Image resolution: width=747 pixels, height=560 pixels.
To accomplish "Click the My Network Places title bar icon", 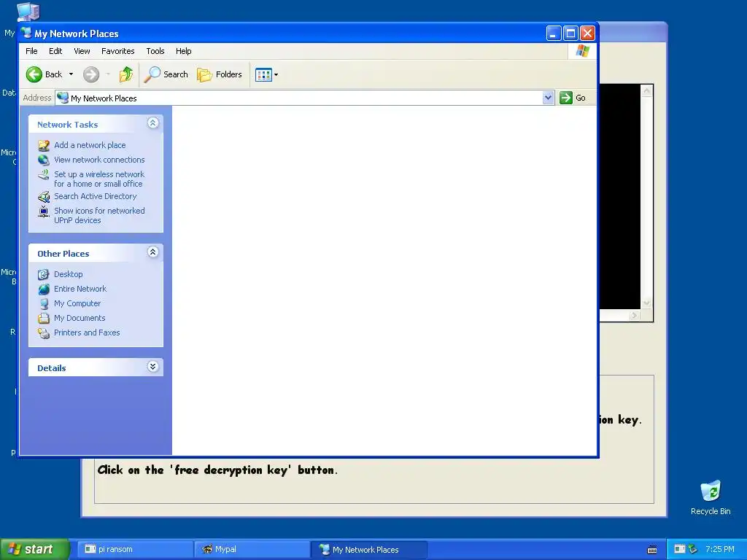I will [26, 34].
